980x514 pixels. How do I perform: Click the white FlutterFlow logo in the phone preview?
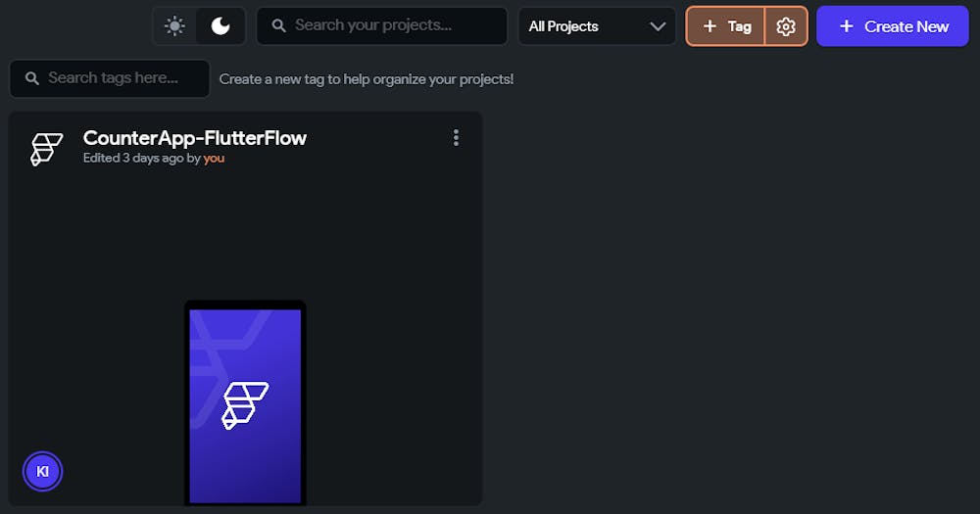245,405
